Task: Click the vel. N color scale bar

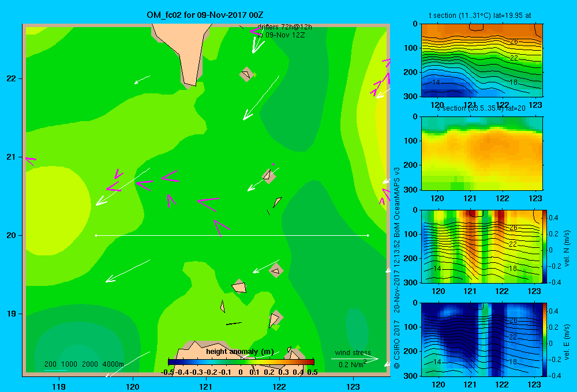Action: click(x=545, y=246)
